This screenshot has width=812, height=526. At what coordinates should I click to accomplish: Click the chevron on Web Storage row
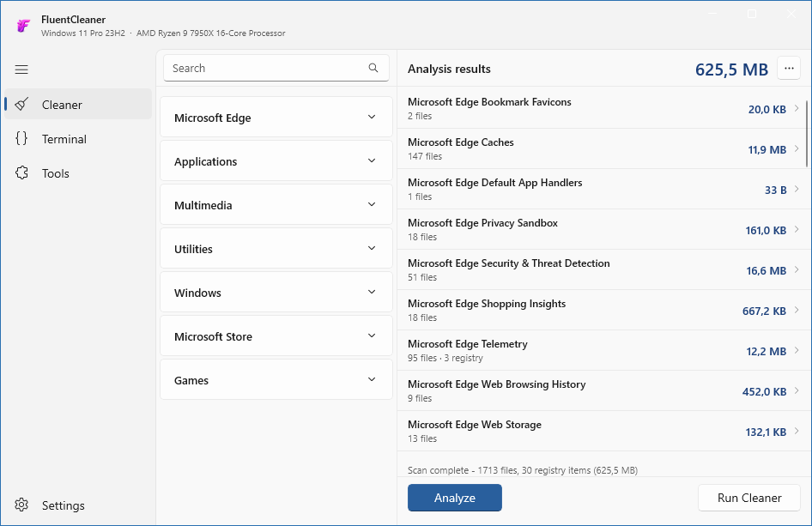797,432
